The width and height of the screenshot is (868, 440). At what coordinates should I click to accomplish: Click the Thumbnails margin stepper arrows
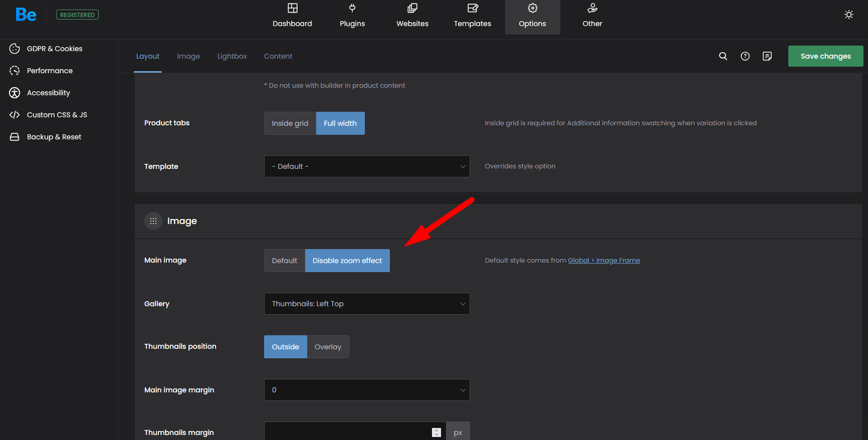coord(437,432)
